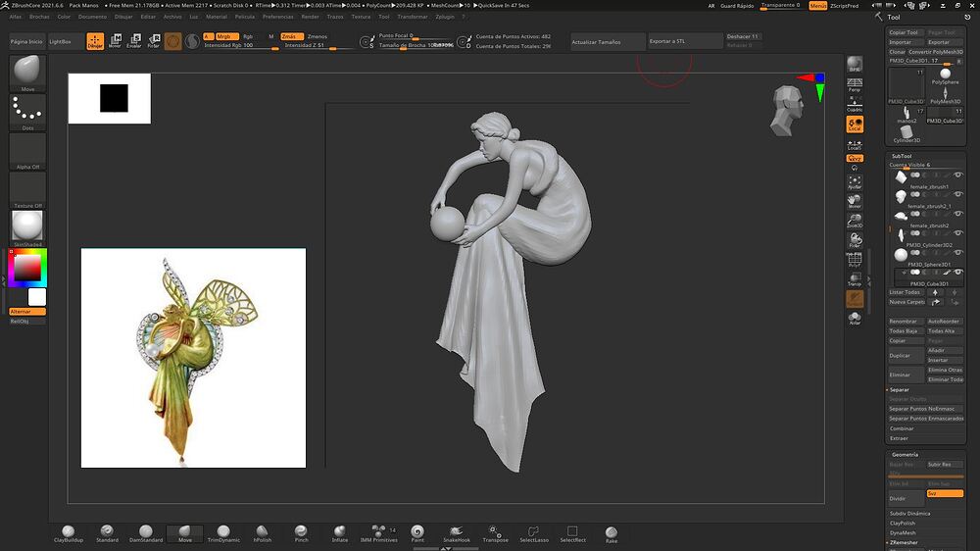
Task: Select the SelectRect brush
Action: pyautogui.click(x=572, y=533)
